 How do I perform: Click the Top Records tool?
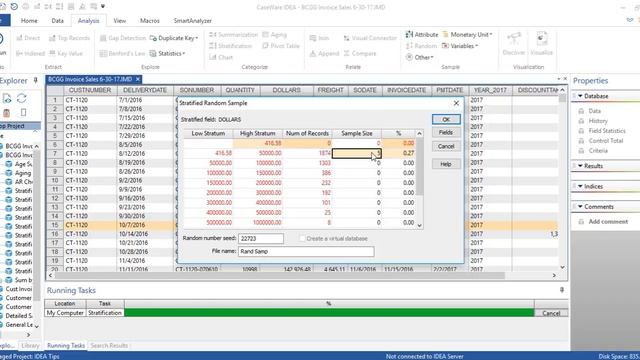click(x=69, y=38)
